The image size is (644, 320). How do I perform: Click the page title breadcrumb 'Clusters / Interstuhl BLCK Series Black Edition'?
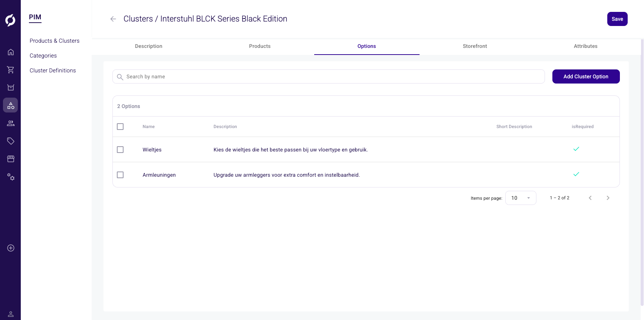(x=205, y=19)
